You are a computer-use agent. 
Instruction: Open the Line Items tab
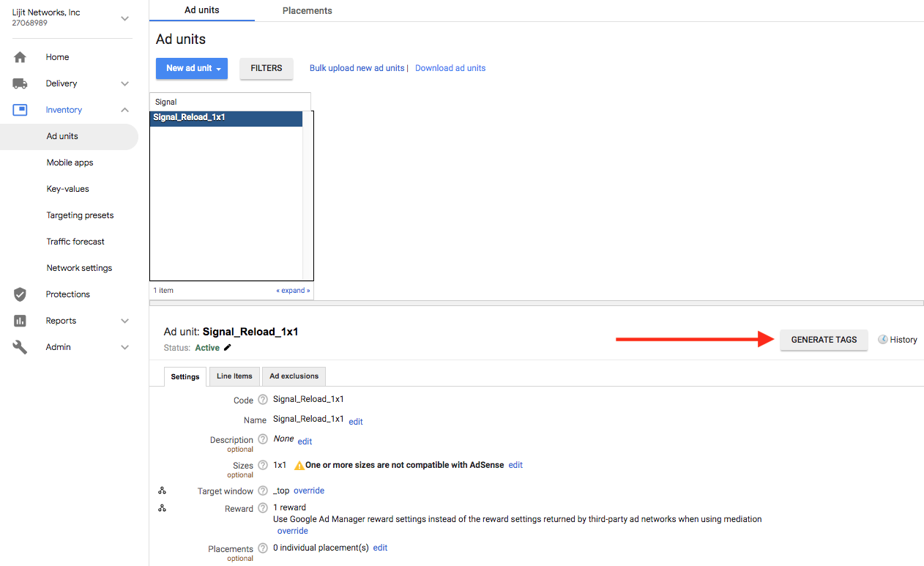tap(234, 376)
